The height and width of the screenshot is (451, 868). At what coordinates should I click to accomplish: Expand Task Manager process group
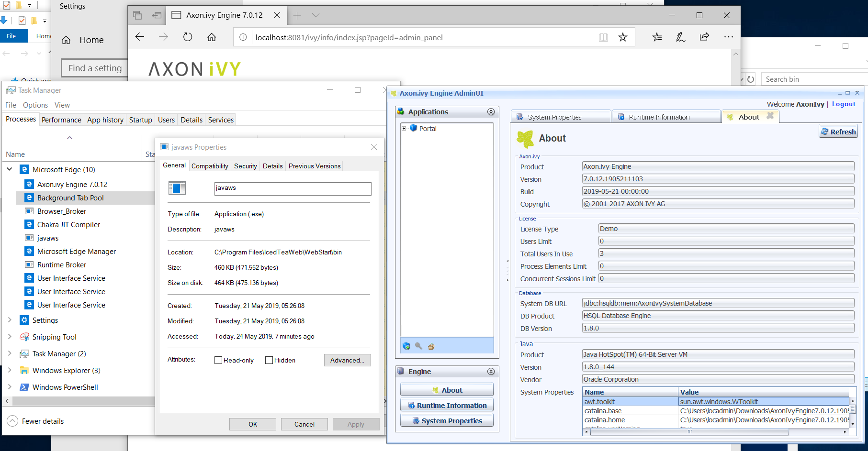[10, 353]
